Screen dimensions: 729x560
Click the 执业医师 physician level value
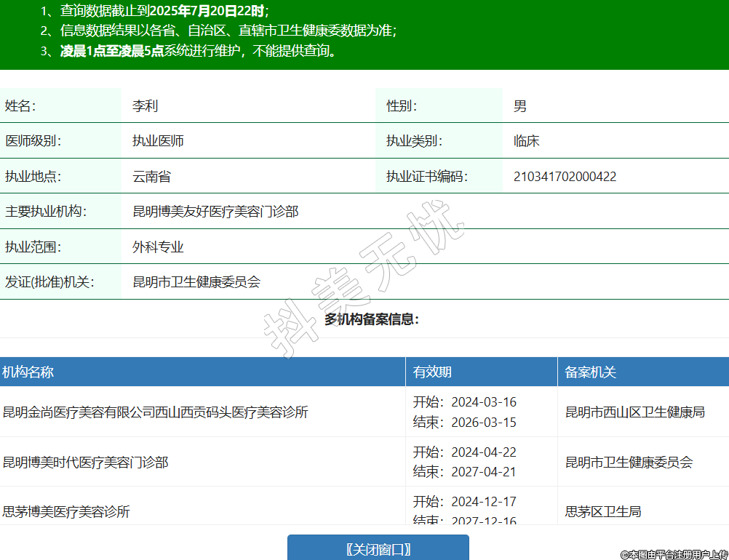point(158,141)
